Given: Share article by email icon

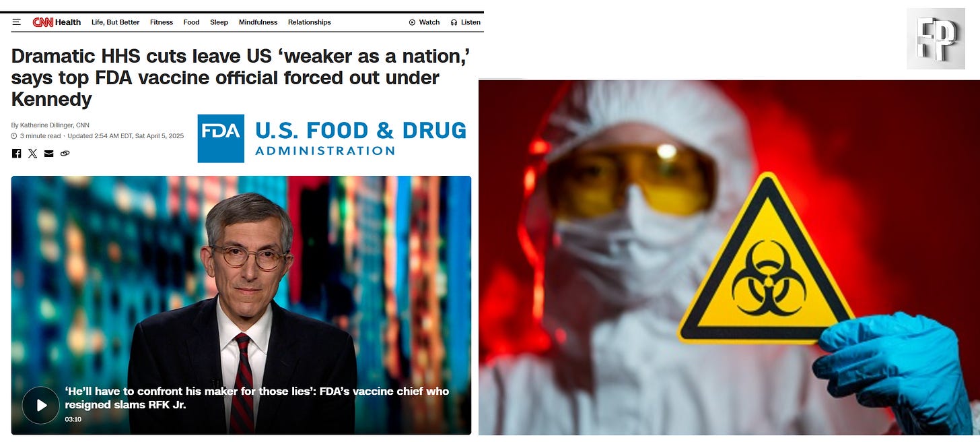Looking at the screenshot, I should (48, 154).
